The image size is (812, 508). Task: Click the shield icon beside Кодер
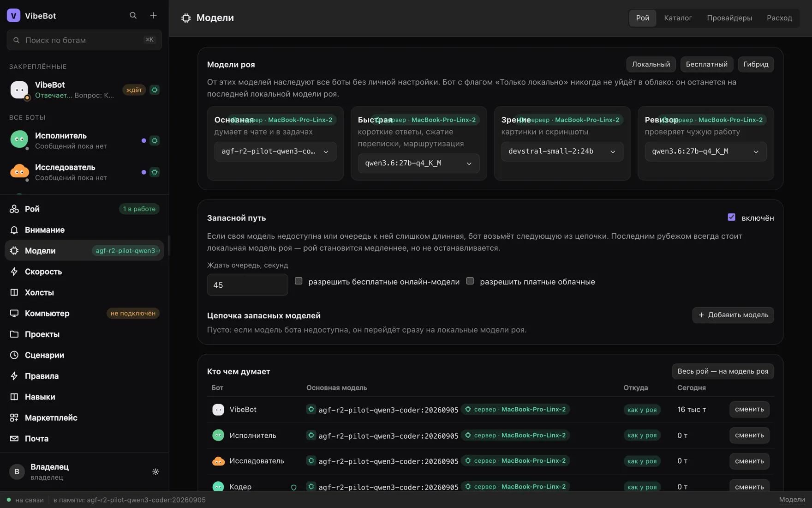click(294, 487)
